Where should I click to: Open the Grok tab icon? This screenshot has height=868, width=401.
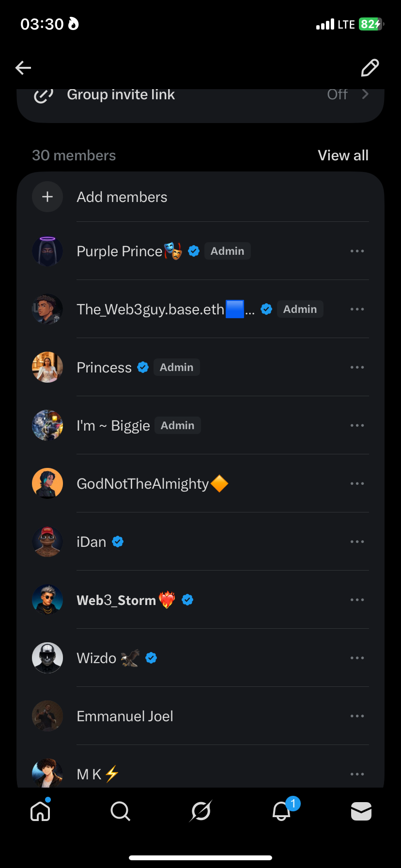[200, 811]
